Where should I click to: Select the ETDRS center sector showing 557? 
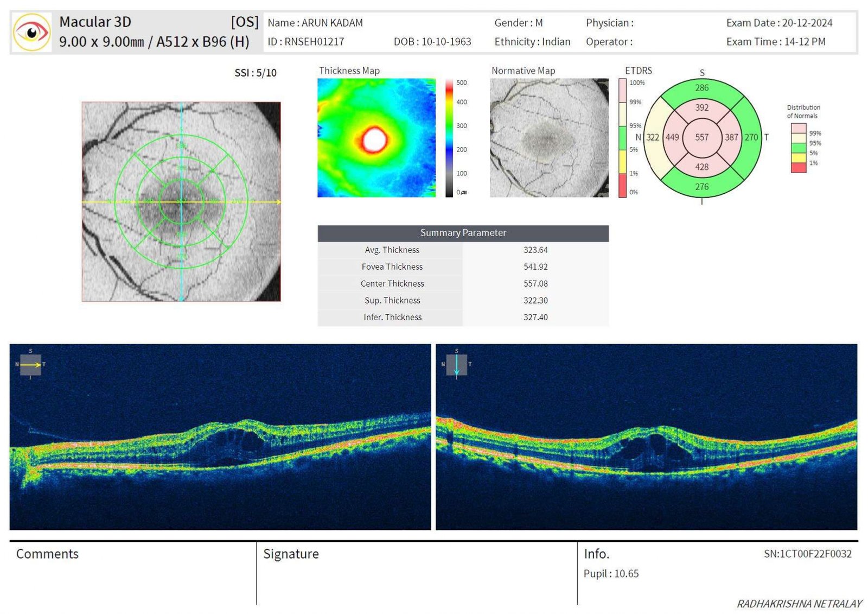coord(701,137)
